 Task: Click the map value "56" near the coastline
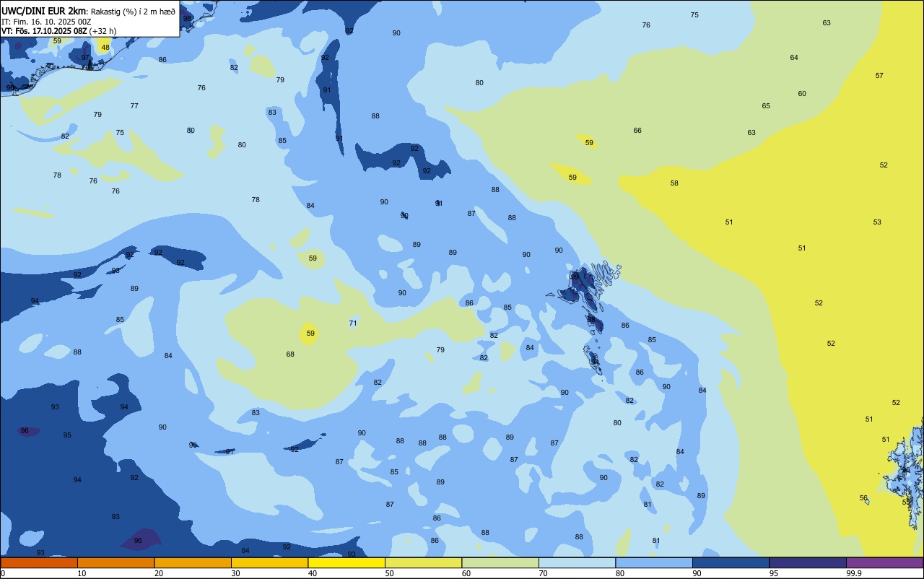coord(863,498)
